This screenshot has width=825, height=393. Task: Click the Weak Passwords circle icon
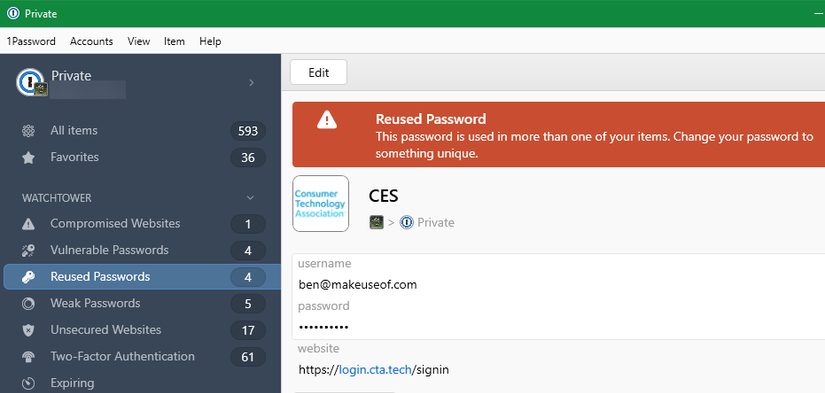point(28,304)
